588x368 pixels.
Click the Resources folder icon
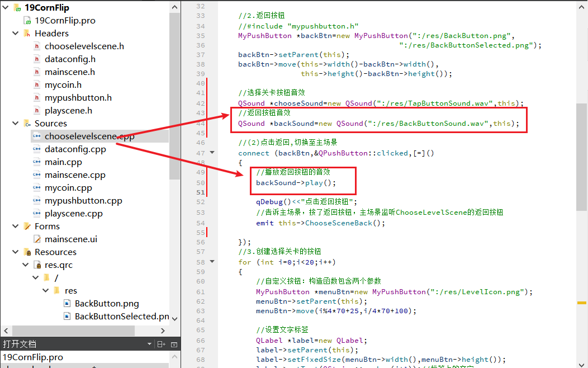point(27,252)
